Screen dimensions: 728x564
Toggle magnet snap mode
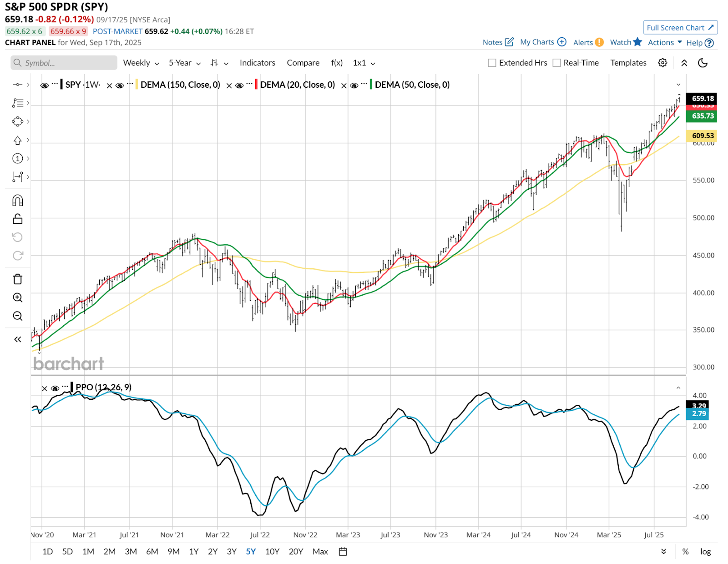(17, 201)
